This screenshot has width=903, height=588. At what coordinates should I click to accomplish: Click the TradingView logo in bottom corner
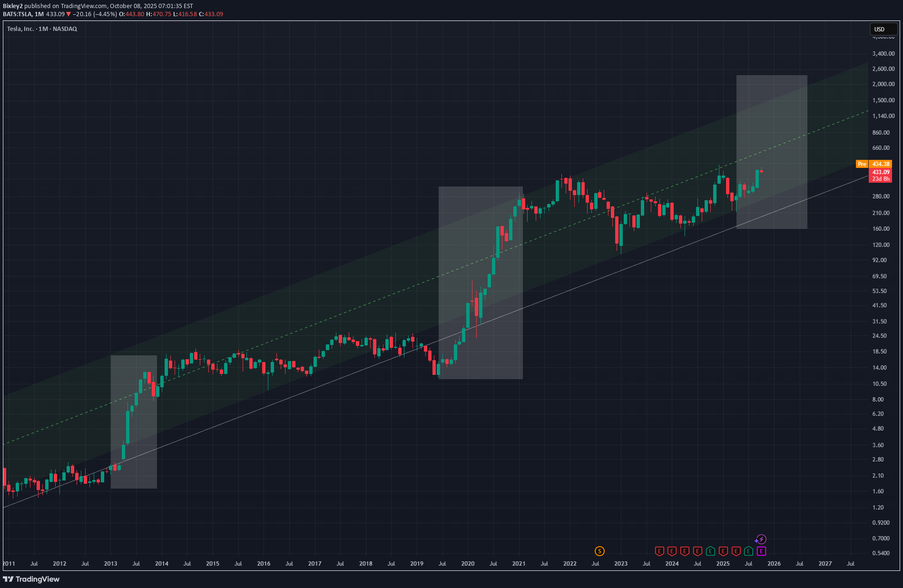(x=31, y=579)
